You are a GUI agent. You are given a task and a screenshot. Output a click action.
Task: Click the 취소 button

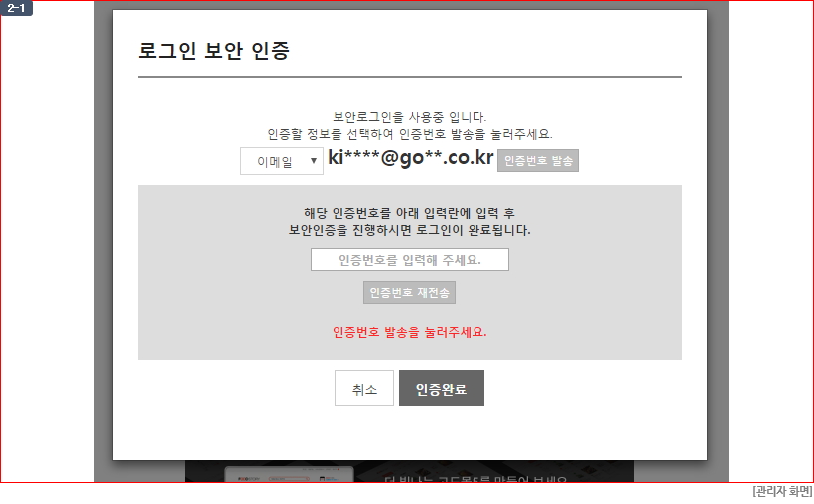point(364,388)
